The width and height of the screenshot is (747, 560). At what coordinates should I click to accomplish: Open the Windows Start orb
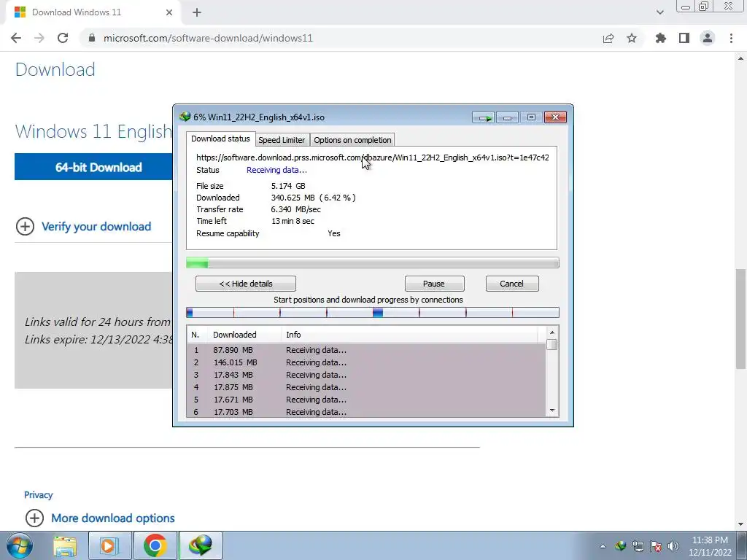click(20, 545)
